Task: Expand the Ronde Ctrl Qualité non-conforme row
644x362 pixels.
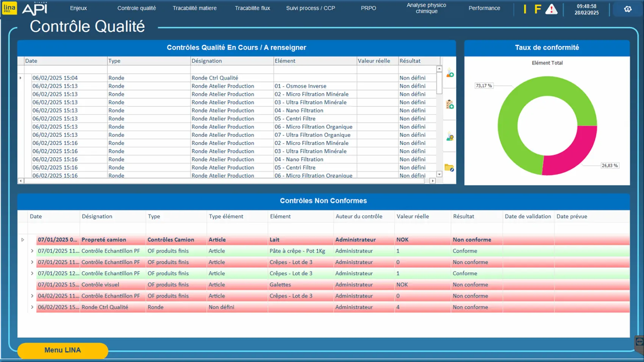Action: pos(32,307)
